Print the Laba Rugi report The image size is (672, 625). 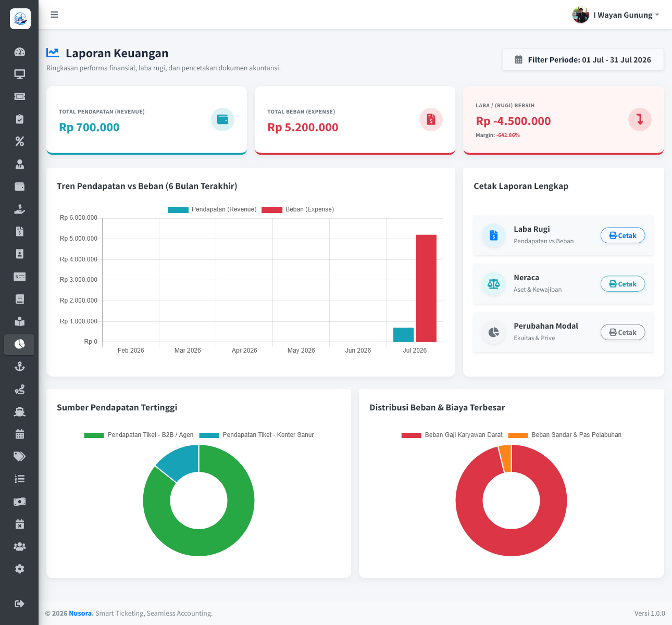[623, 235]
